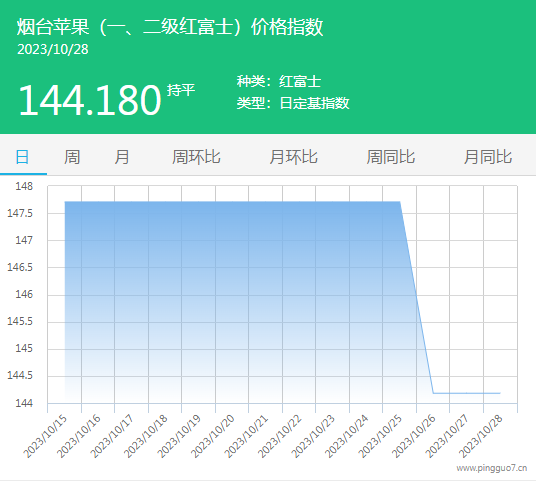
Task: Click the www.pingguo7.cn watermark link
Action: pyautogui.click(x=492, y=468)
